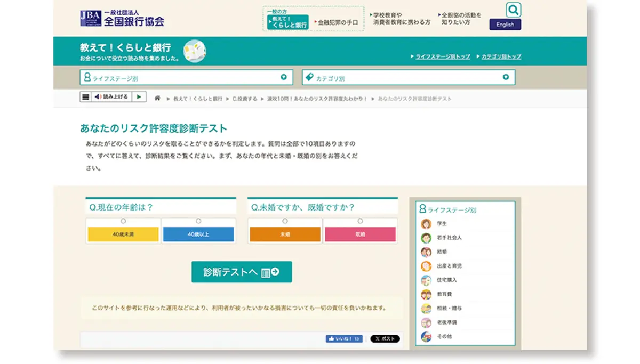Open the search magnifier icon
Screen dimensions: 640x364
(513, 10)
